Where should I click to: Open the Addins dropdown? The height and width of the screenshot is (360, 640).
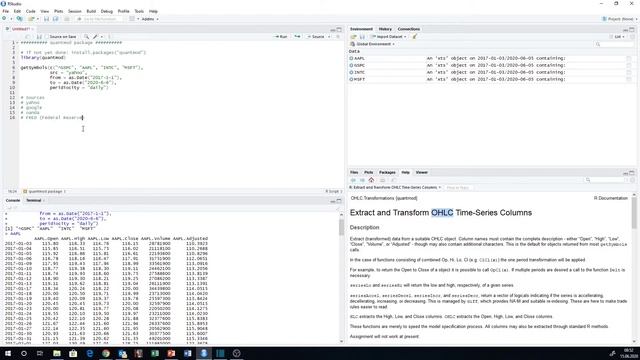[x=150, y=19]
